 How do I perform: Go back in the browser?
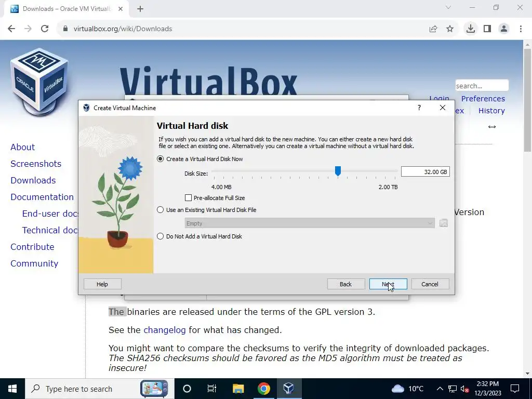click(11, 29)
